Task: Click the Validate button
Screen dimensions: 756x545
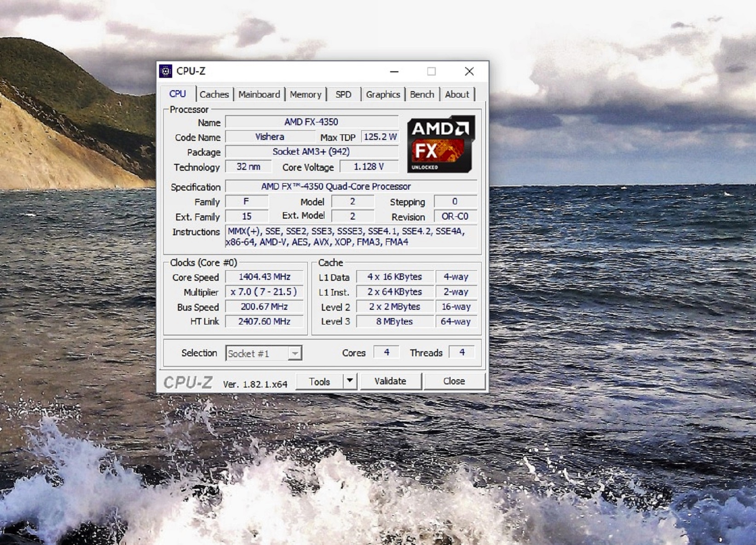Action: click(x=390, y=381)
